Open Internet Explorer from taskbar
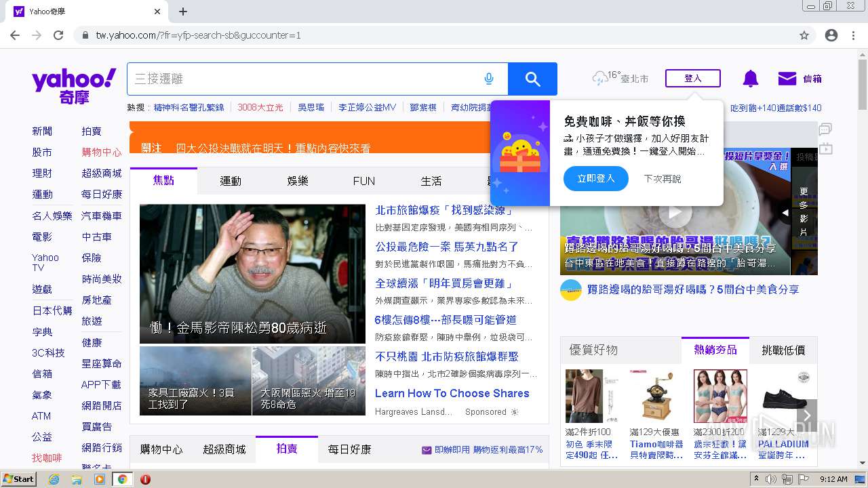Image resolution: width=868 pixels, height=488 pixels. click(54, 479)
